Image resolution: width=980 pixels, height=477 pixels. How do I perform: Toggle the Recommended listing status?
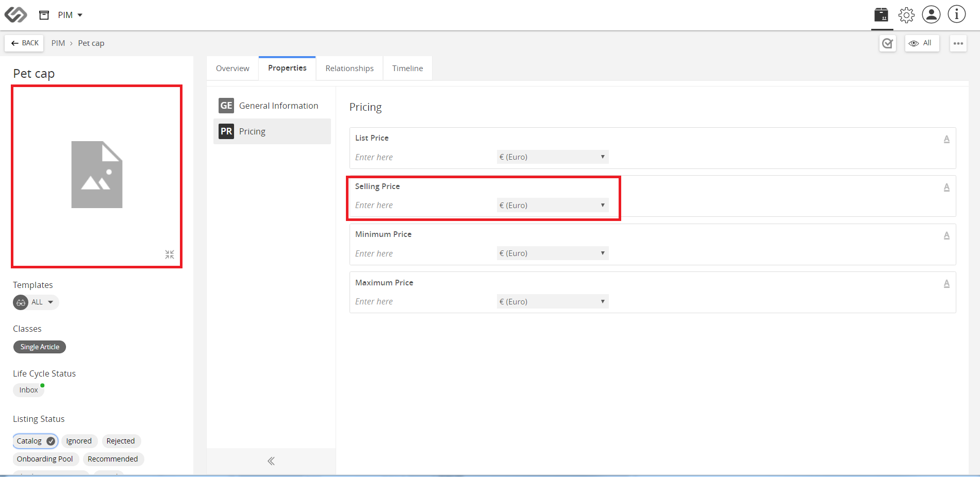[113, 459]
